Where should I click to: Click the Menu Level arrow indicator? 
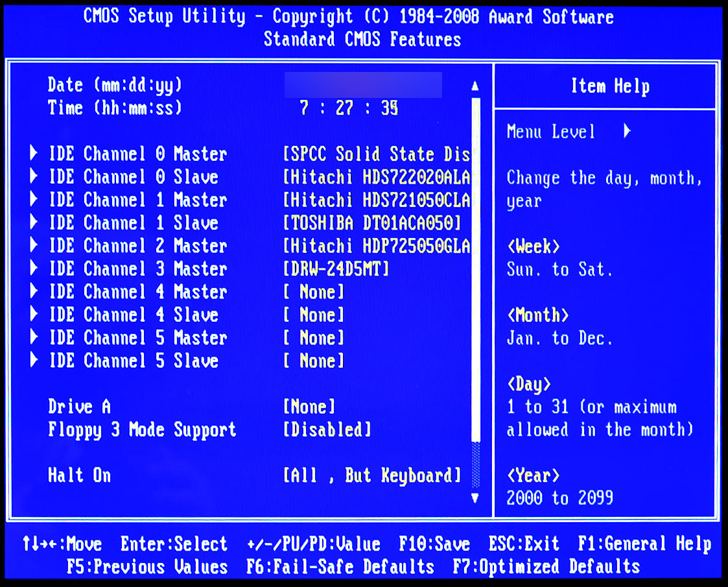tap(628, 131)
